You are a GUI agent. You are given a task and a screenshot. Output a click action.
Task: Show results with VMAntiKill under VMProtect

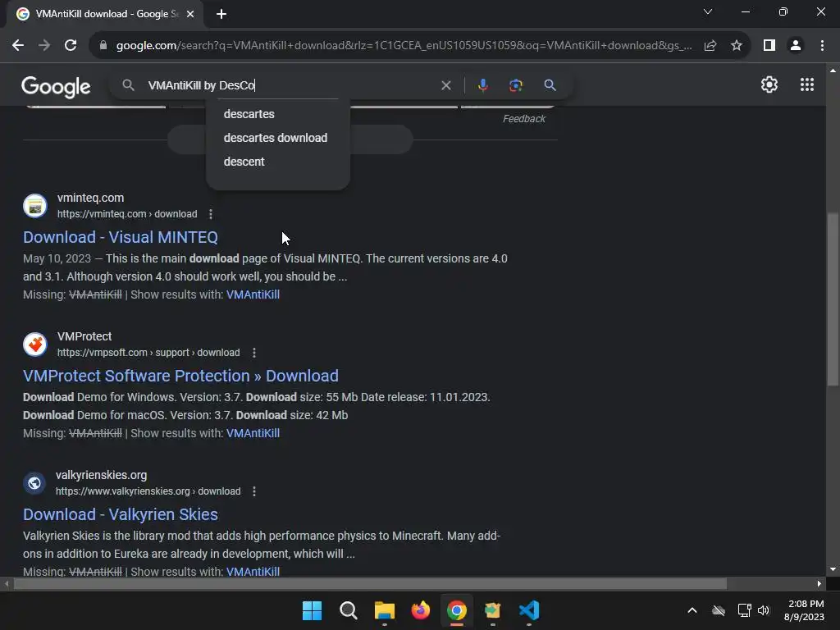tap(253, 433)
